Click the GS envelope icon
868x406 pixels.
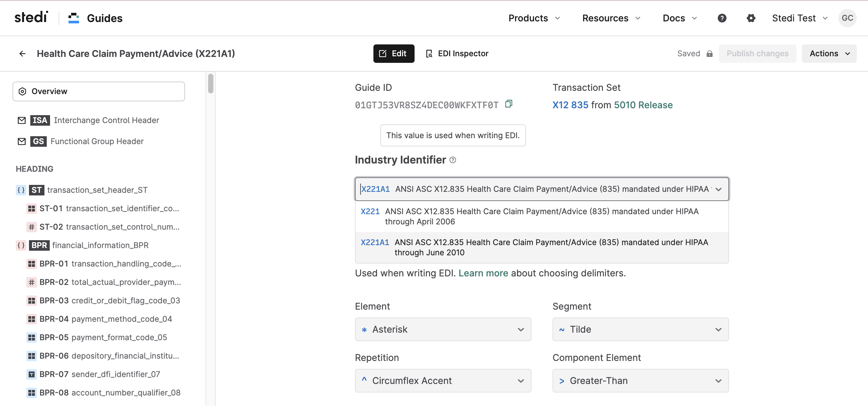(21, 141)
